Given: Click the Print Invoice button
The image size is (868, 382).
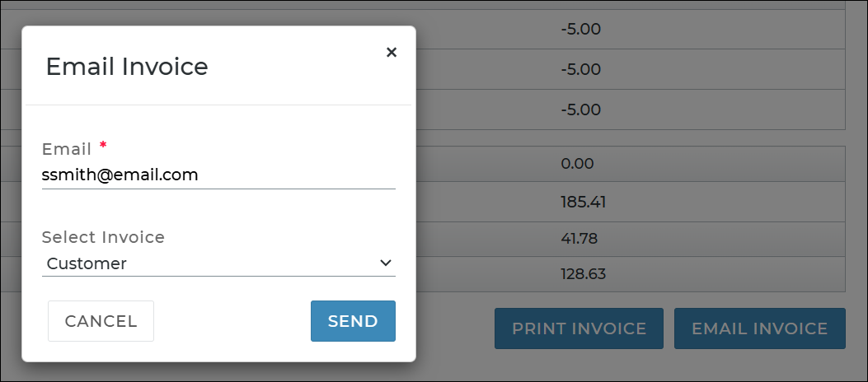Looking at the screenshot, I should [x=579, y=328].
